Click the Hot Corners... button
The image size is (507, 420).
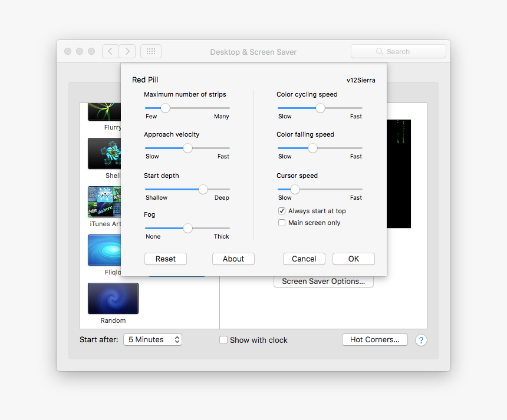(x=374, y=339)
